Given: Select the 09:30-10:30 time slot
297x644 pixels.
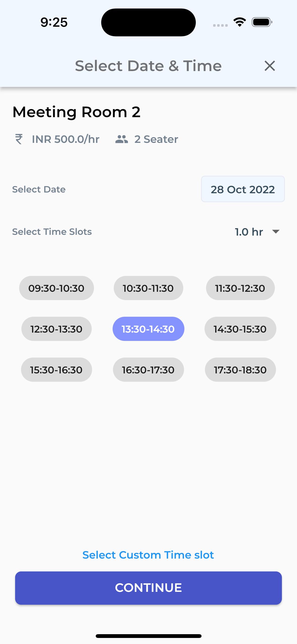Looking at the screenshot, I should (x=56, y=288).
